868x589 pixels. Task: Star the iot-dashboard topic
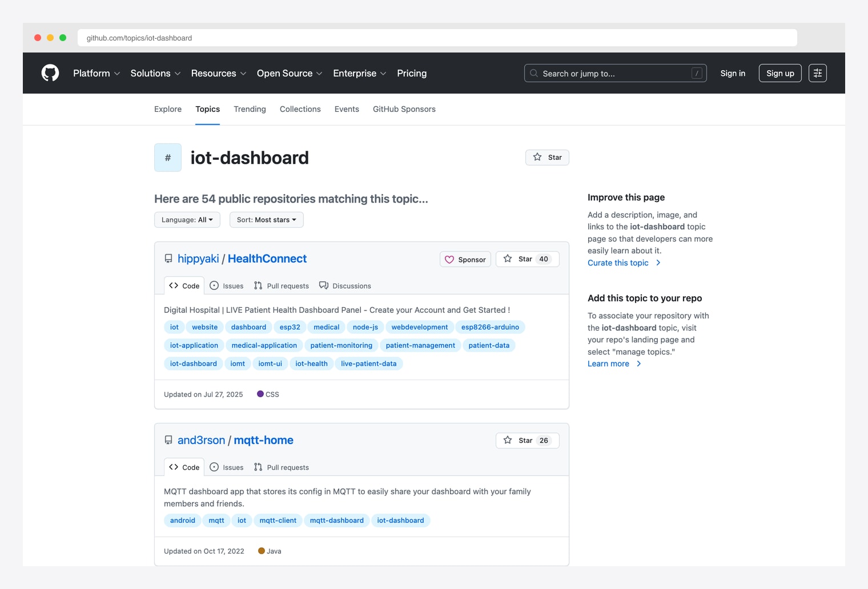coord(547,158)
